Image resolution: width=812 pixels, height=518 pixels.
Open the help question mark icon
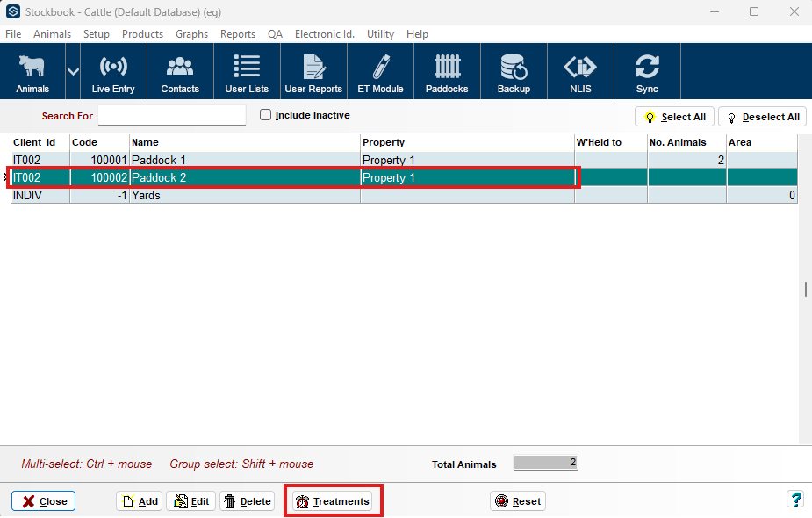(x=795, y=500)
